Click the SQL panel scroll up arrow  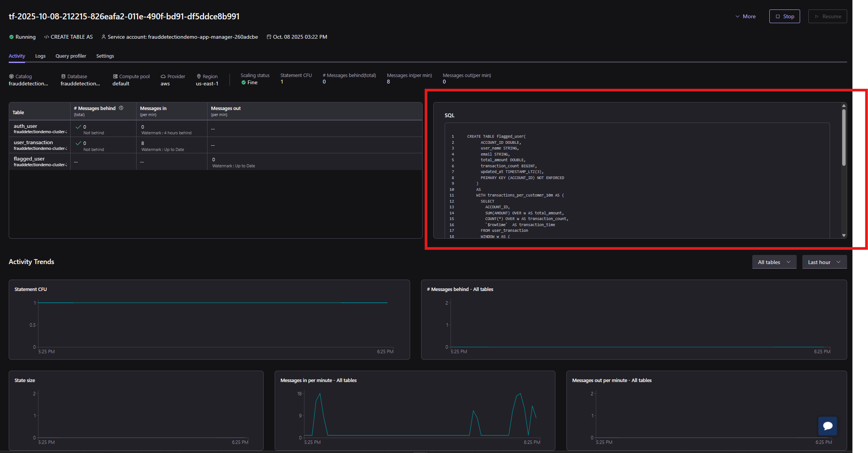pyautogui.click(x=844, y=106)
